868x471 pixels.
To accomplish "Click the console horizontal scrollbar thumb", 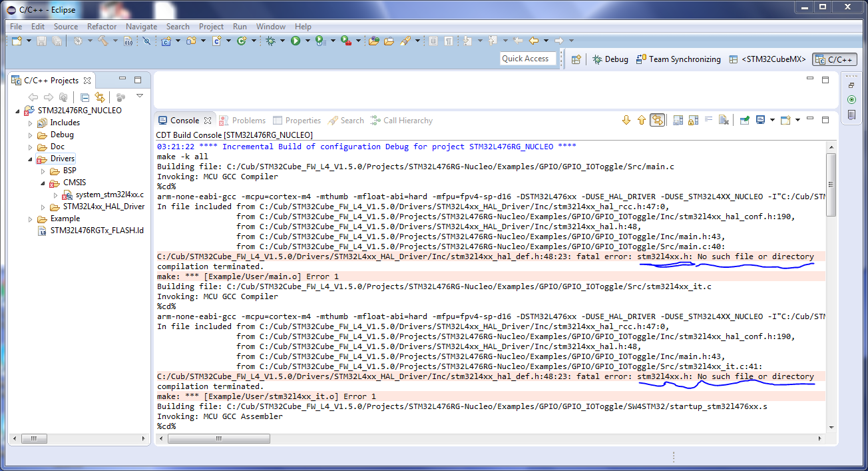I will click(x=219, y=439).
